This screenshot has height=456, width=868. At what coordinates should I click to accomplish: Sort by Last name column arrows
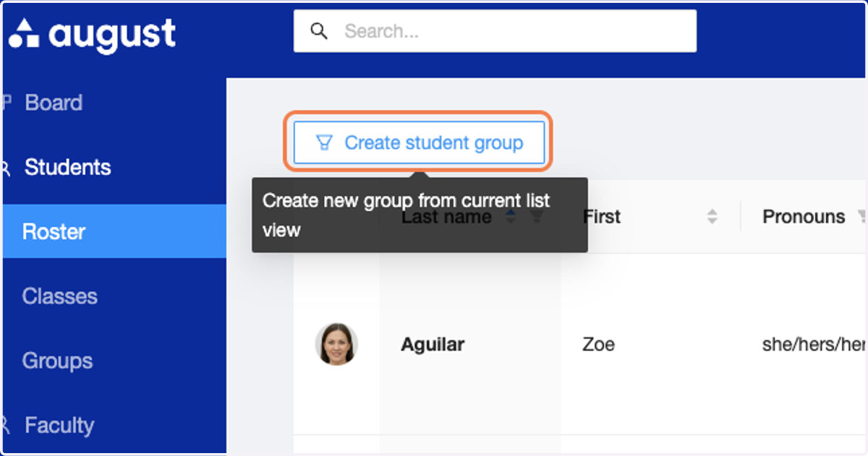coord(511,216)
